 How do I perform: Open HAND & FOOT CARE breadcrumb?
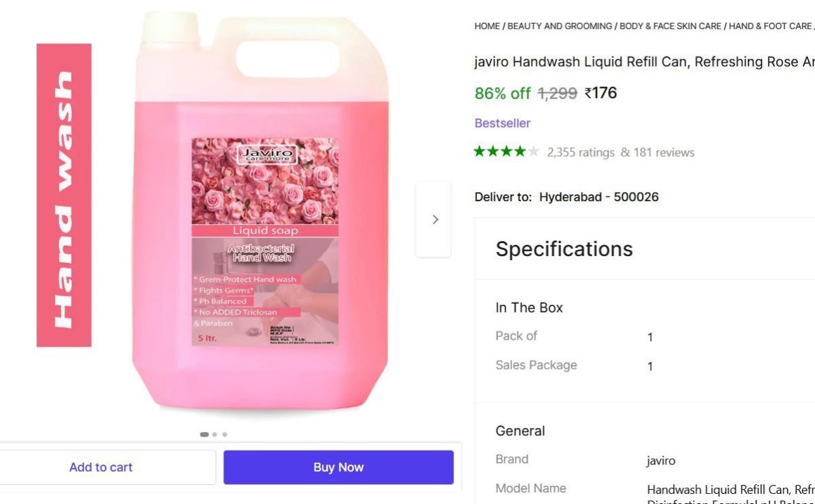click(x=770, y=26)
